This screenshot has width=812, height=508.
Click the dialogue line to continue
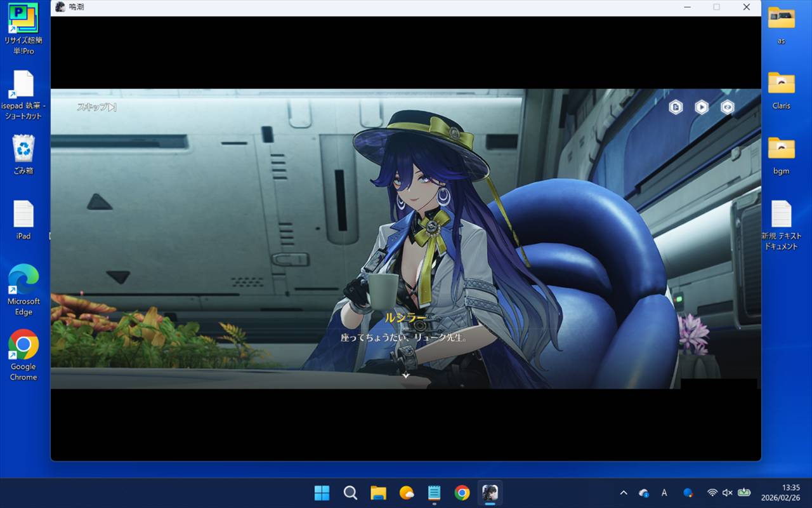[x=404, y=338]
